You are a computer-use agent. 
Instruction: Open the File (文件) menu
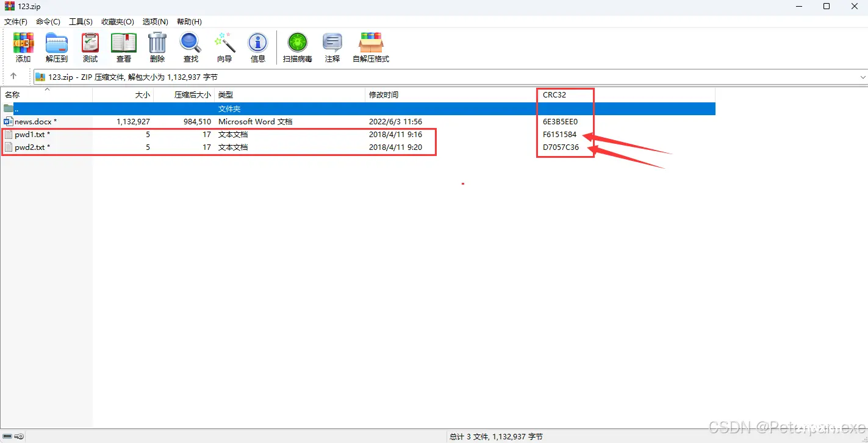[16, 21]
